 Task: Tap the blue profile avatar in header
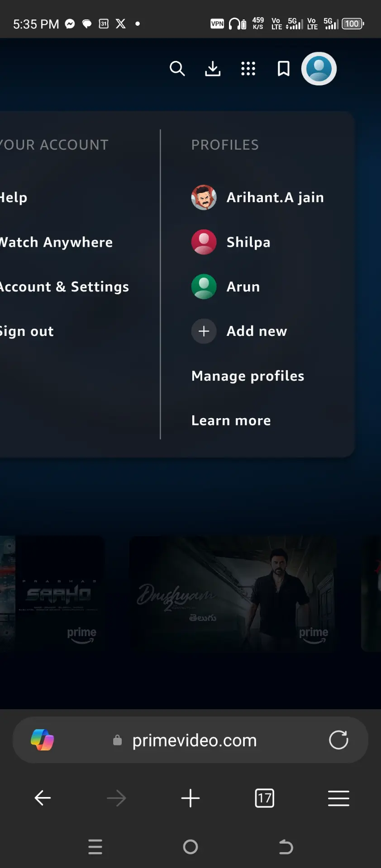pos(319,69)
